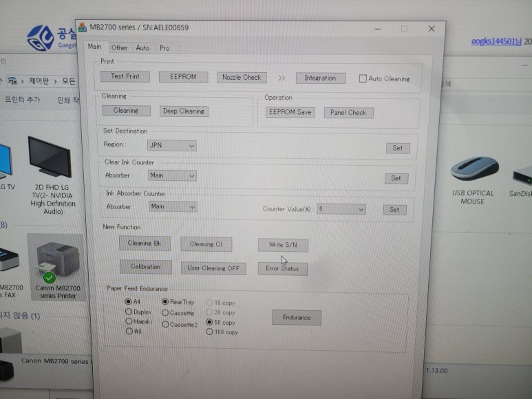Run the Nozzle Check
This screenshot has height=399, width=532.
(242, 78)
